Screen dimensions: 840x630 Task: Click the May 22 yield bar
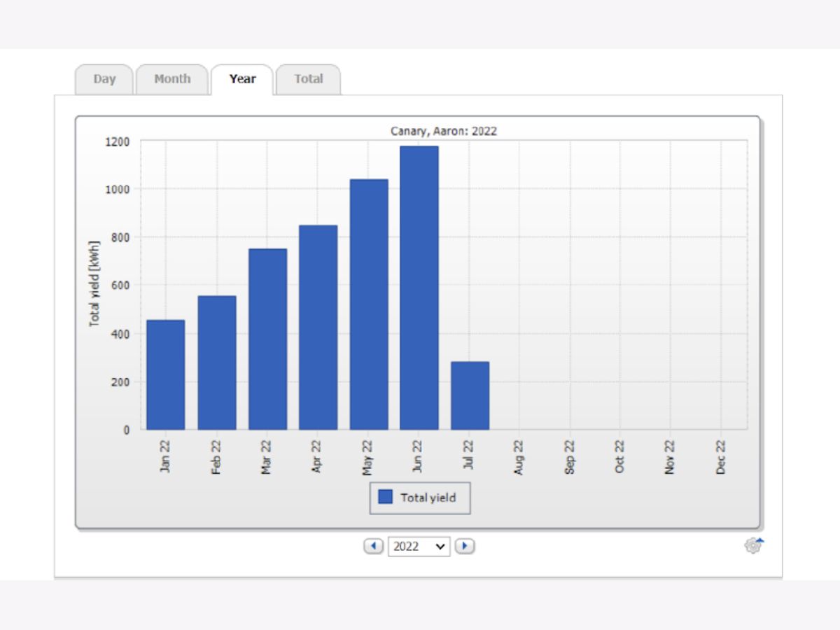369,304
